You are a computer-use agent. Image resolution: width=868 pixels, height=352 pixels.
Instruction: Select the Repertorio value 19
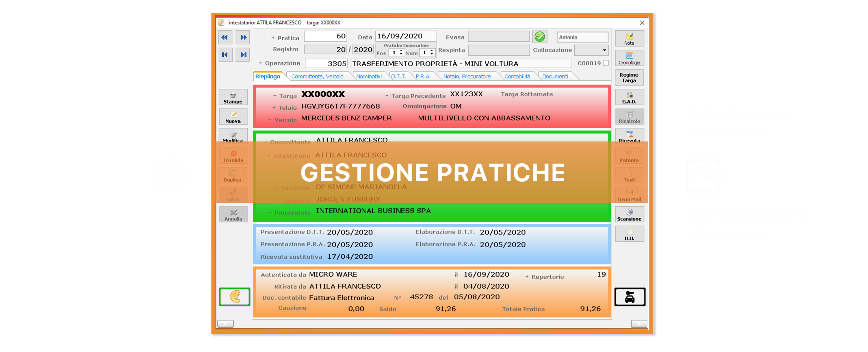(601, 274)
